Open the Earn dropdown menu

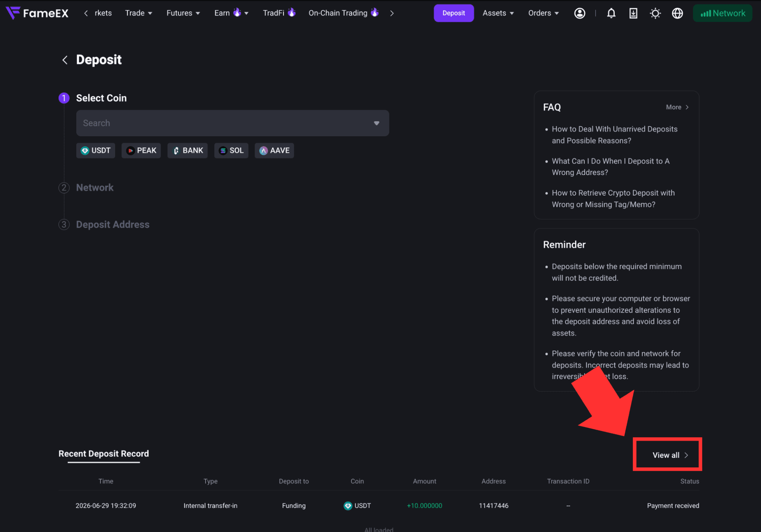point(231,13)
